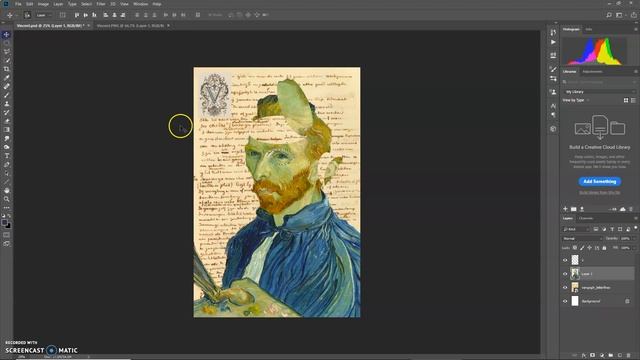Switch Libraries to list view icon
The height and width of the screenshot is (360, 640).
(x=633, y=100)
